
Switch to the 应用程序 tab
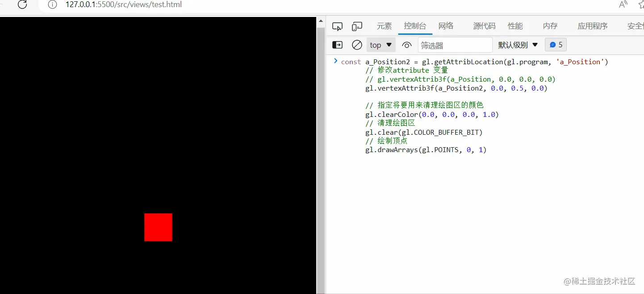coord(593,26)
